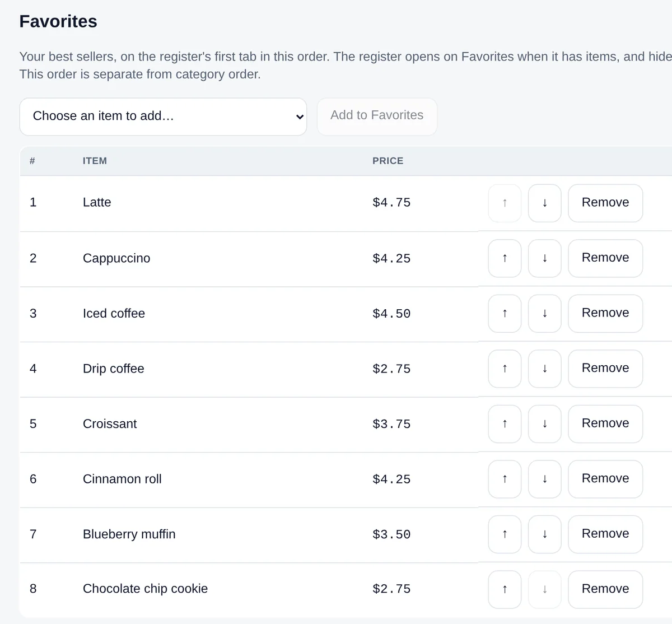Select the Latte item name

click(97, 202)
